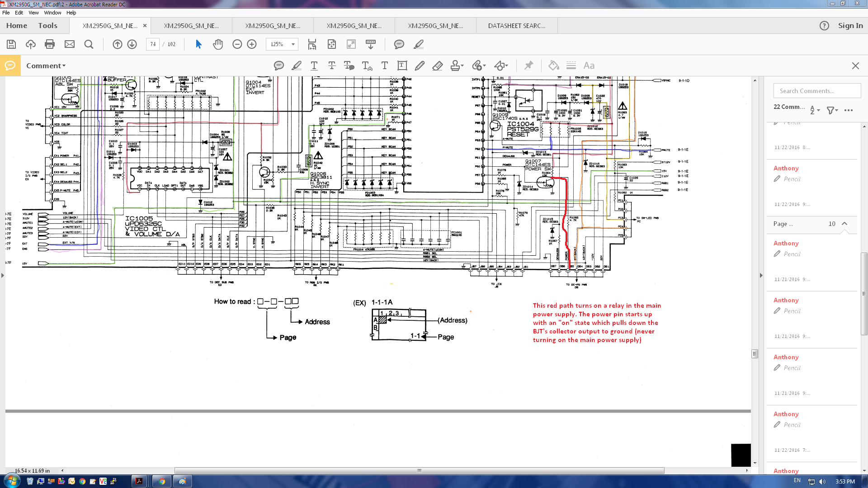Close the Comment toolbar with X
The image size is (868, 488).
coord(855,66)
